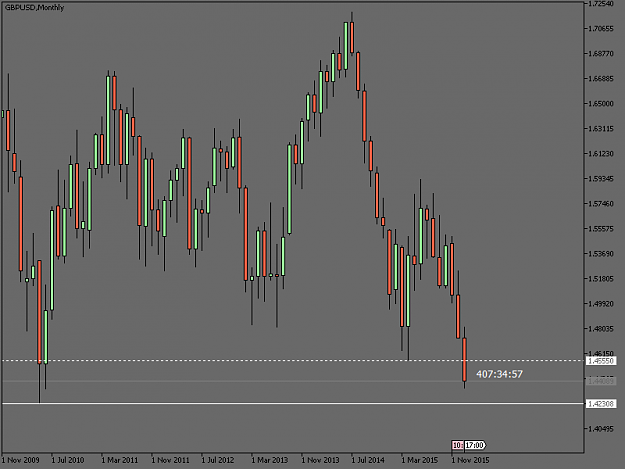The width and height of the screenshot is (625, 469).
Task: Click the 1.57460 price axis label
Action: [x=601, y=204]
